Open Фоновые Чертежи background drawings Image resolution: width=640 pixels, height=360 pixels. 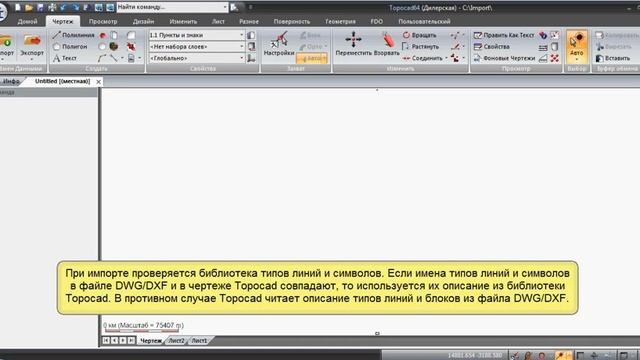tap(504, 58)
